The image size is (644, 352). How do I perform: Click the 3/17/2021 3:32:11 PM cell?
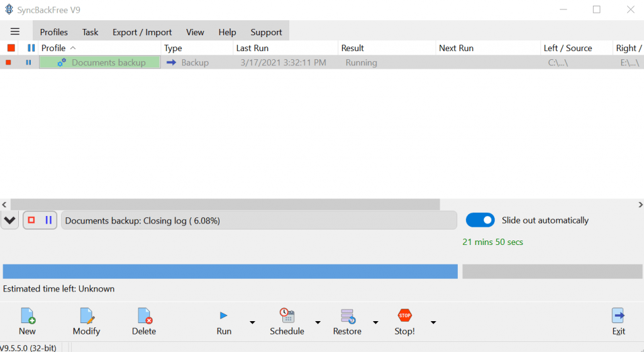point(284,62)
